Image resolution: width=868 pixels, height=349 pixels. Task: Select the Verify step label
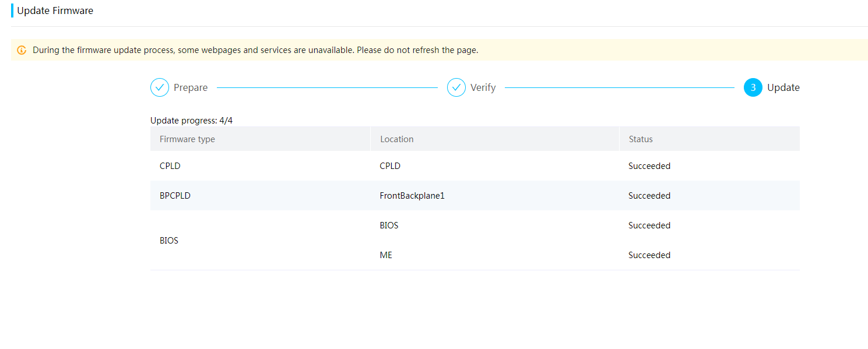[x=483, y=87]
